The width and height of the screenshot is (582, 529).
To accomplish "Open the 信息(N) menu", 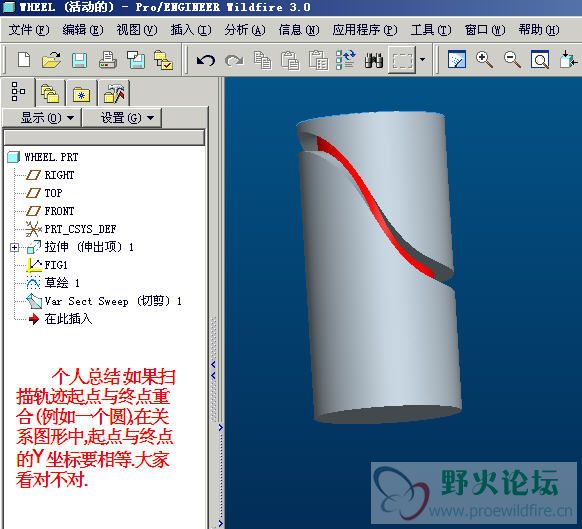I will pos(299,30).
